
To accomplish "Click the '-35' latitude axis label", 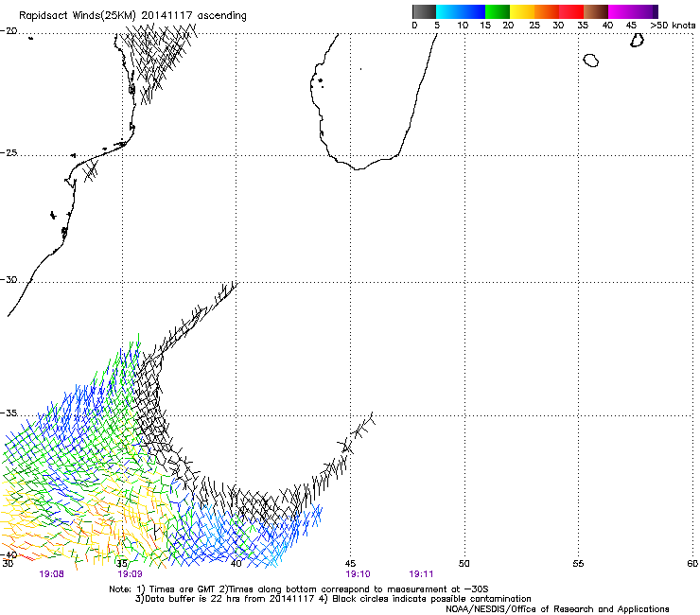I will coord(9,413).
